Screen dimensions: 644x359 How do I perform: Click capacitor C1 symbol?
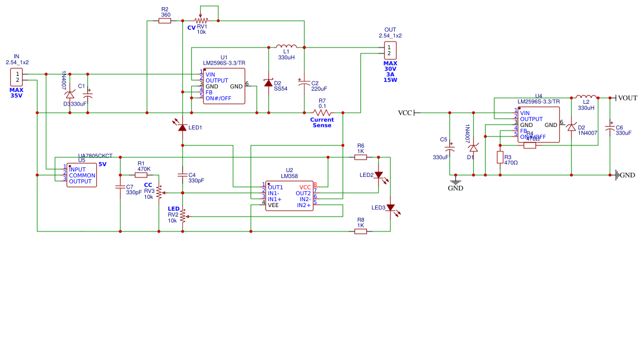87,94
